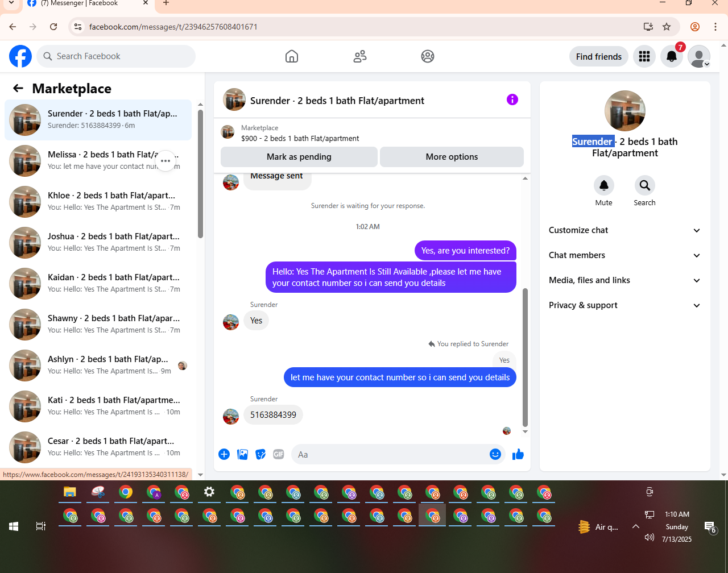
Task: Click the chat messages scrollbar
Action: (x=525, y=357)
